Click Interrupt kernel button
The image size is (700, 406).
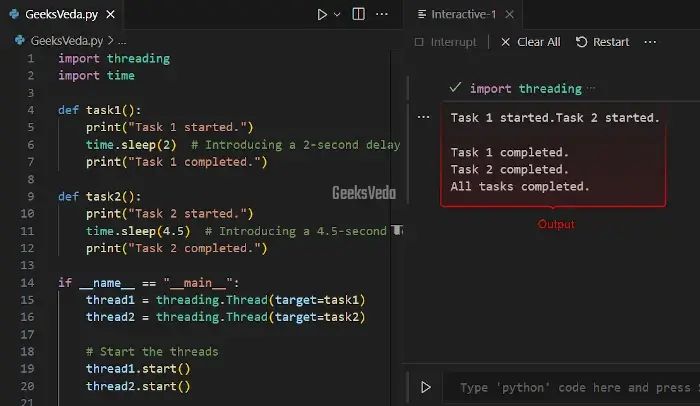click(x=445, y=42)
